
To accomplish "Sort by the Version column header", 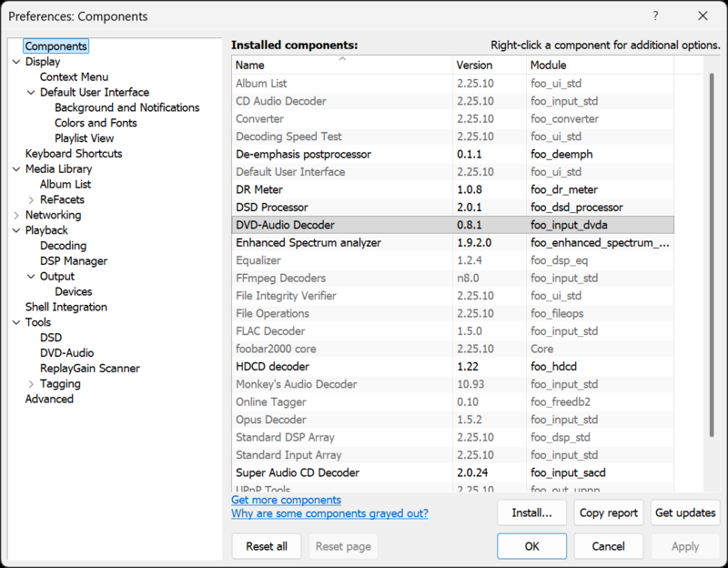I will (x=490, y=65).
